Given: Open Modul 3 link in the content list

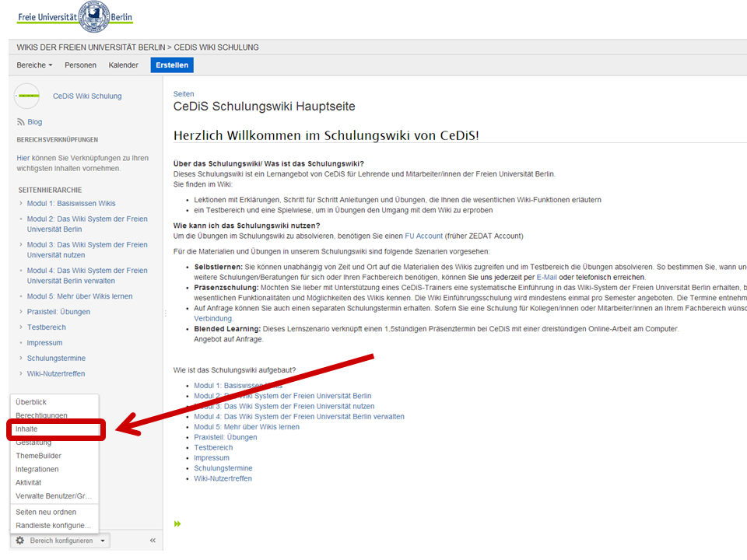Looking at the screenshot, I should click(284, 406).
